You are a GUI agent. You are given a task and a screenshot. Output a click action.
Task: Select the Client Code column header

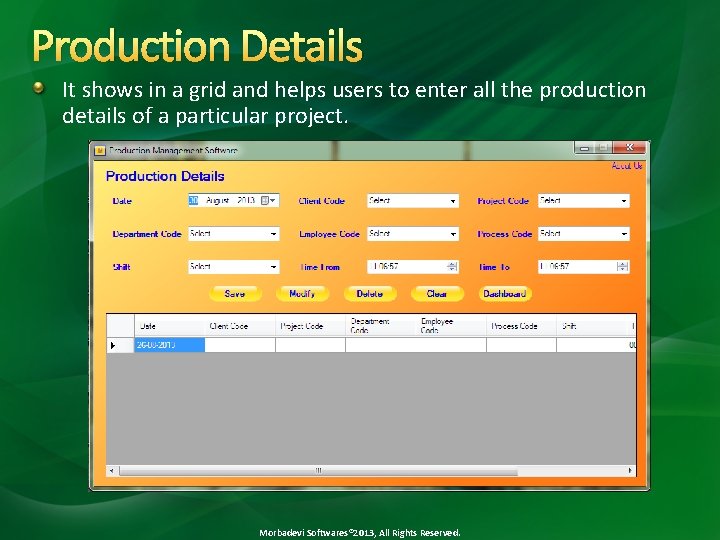pyautogui.click(x=240, y=326)
